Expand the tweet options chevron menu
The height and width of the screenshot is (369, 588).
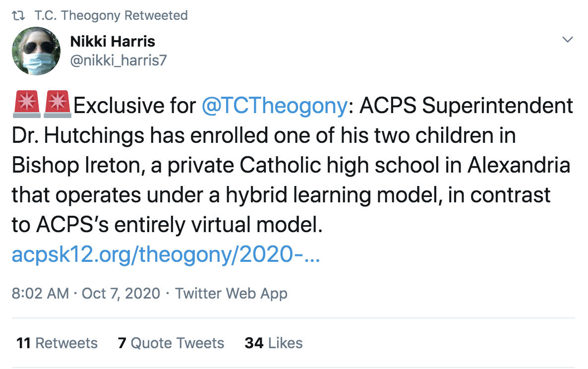click(x=567, y=39)
